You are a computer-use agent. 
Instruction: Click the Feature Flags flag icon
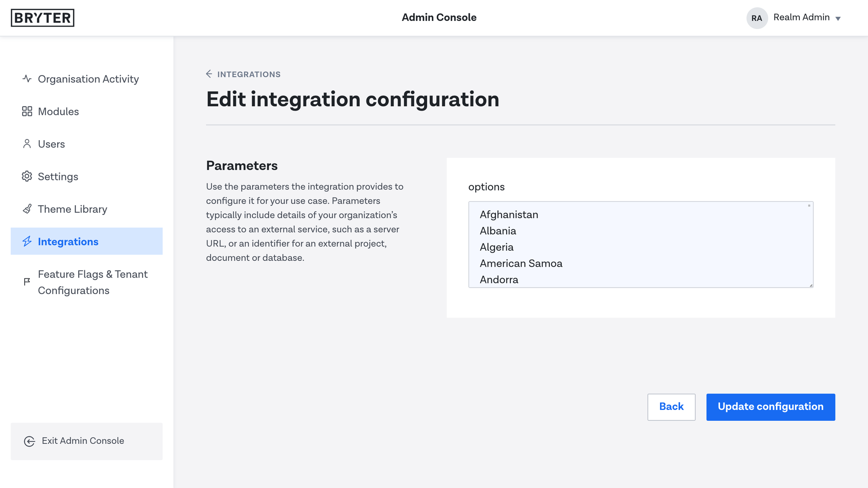pyautogui.click(x=27, y=282)
